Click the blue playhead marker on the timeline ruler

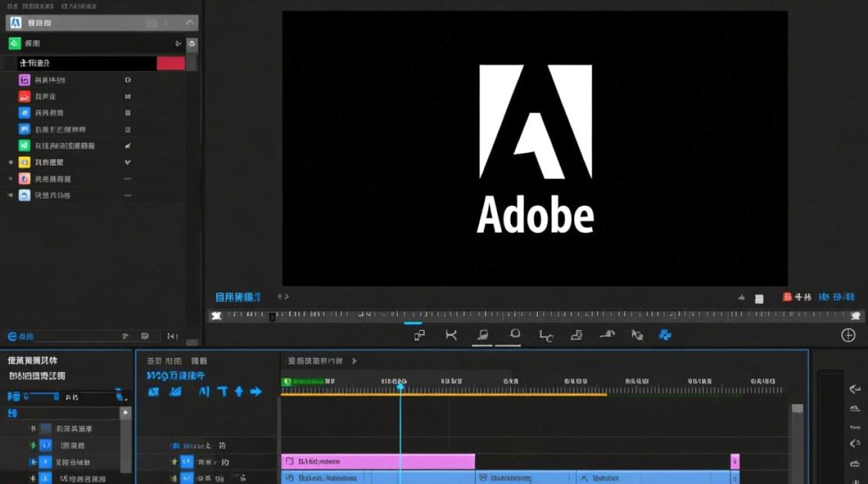pos(400,385)
